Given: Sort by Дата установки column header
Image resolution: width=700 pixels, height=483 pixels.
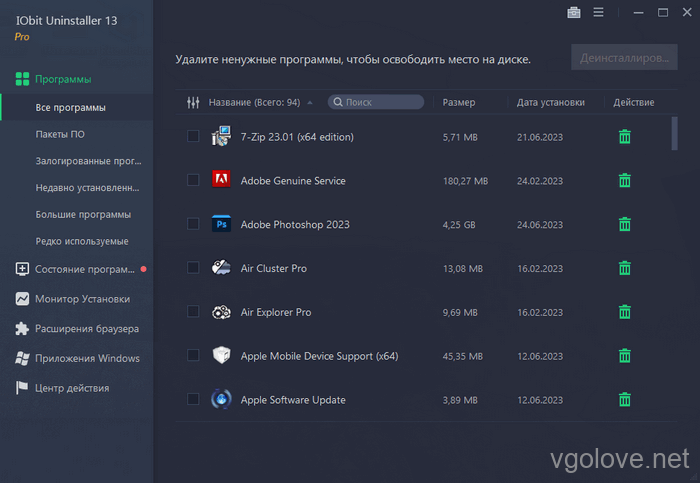Looking at the screenshot, I should [550, 102].
